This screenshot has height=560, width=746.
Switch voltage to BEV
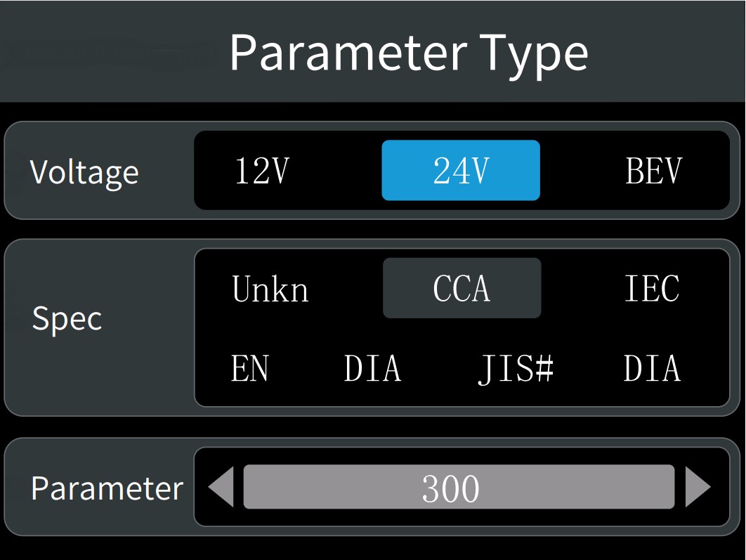click(x=653, y=171)
